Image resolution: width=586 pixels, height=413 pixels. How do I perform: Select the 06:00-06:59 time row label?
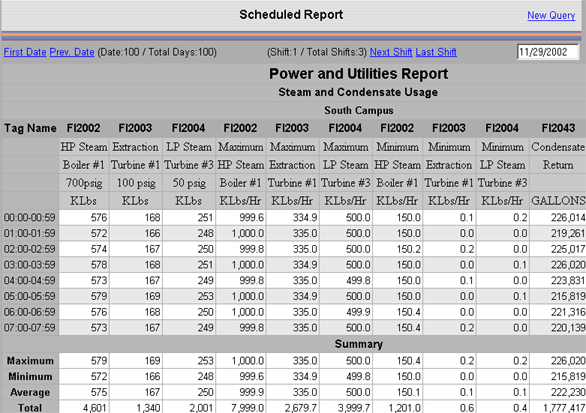tap(30, 312)
